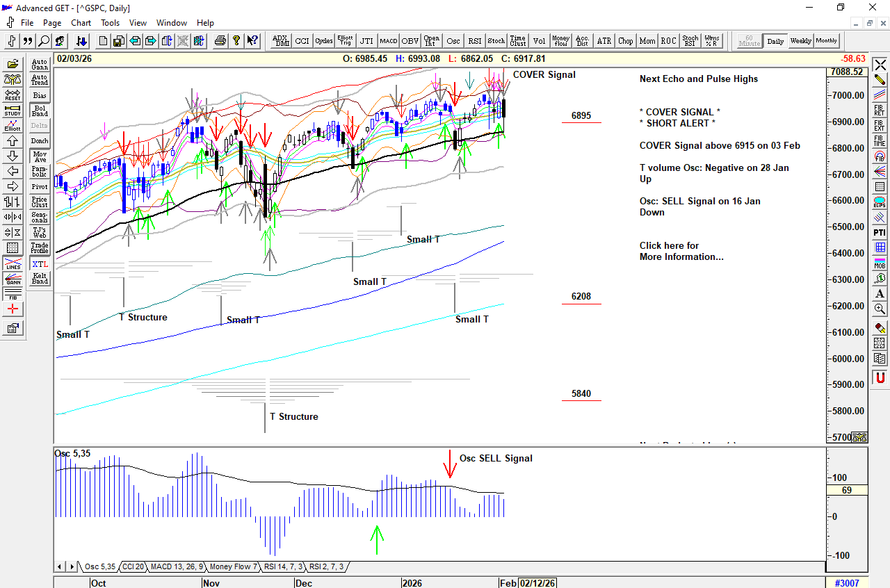The image size is (890, 588).
Task: Click the MOB make-or-break tool
Action: click(x=880, y=263)
